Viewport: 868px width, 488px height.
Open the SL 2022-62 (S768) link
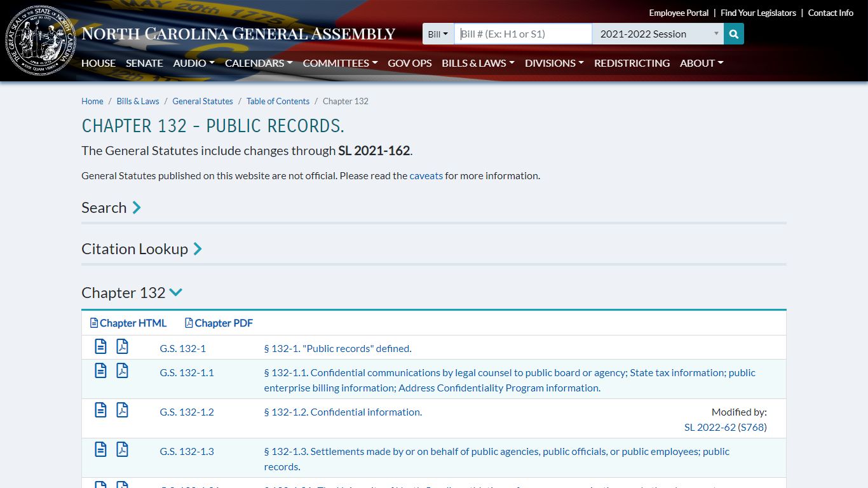(x=726, y=427)
